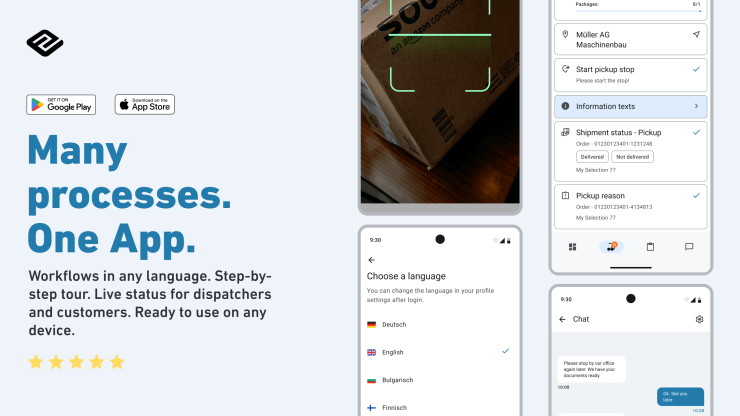Screen dimensions: 740x416
Task: Click the 'Many processes. One App.' headline
Action: coord(130,195)
